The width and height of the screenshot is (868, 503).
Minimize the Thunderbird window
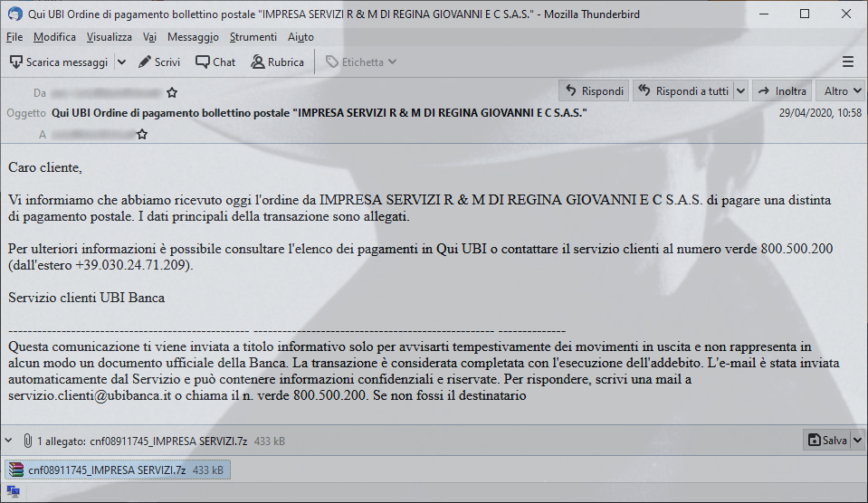click(764, 14)
